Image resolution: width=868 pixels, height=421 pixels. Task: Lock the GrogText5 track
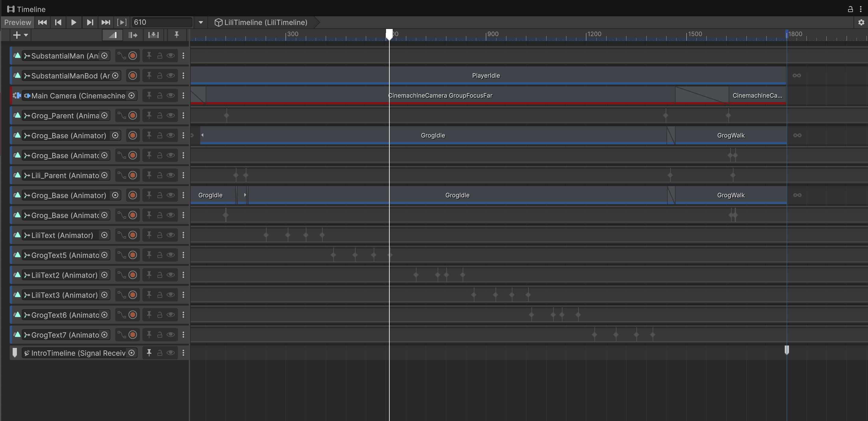pos(160,255)
